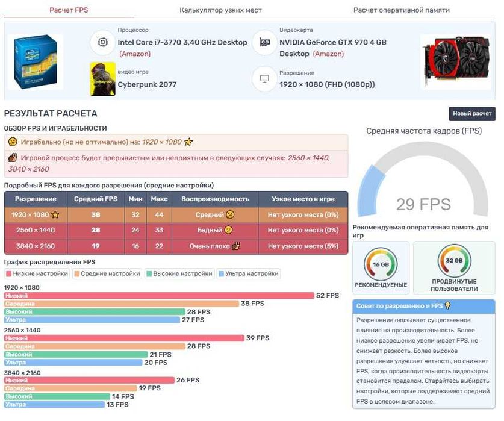Click the 38 FPS Середина bar
This screenshot has height=421, width=504.
click(x=122, y=304)
